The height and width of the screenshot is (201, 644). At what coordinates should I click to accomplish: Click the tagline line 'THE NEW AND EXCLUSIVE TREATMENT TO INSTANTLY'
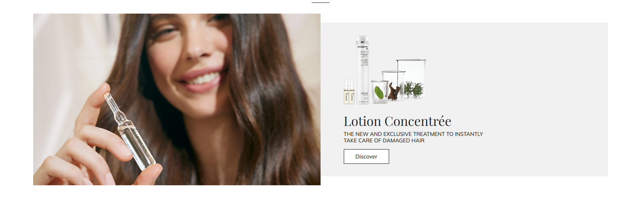pos(413,134)
